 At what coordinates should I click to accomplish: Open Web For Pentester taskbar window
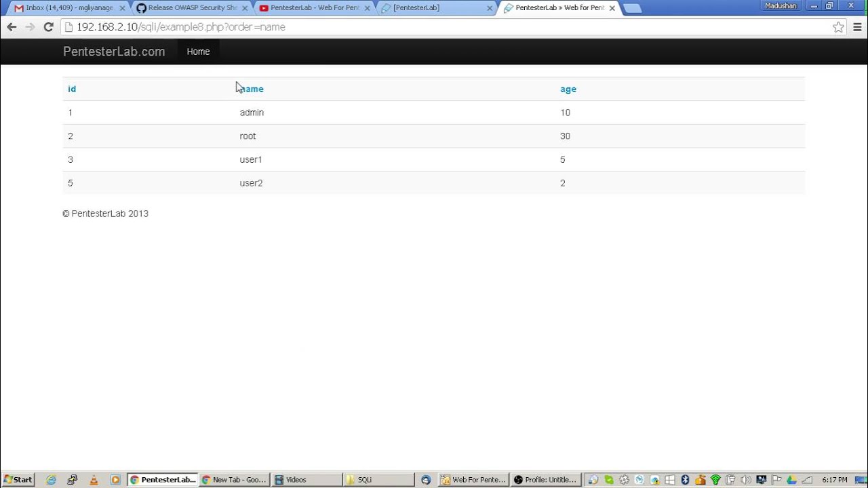473,480
